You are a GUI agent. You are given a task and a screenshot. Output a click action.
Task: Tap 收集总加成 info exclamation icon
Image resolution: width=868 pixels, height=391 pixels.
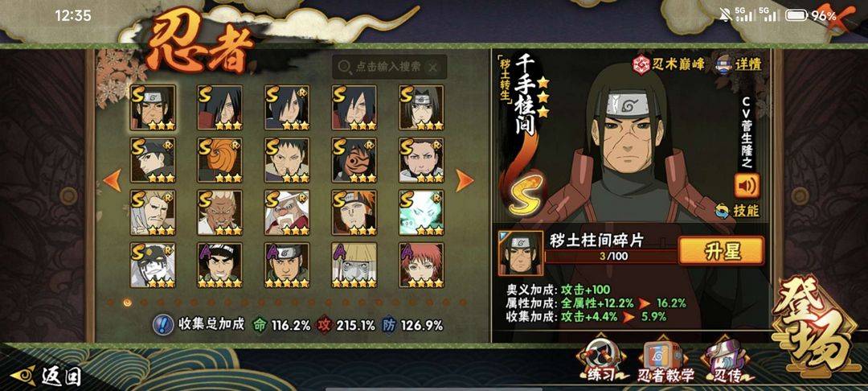[x=162, y=325]
